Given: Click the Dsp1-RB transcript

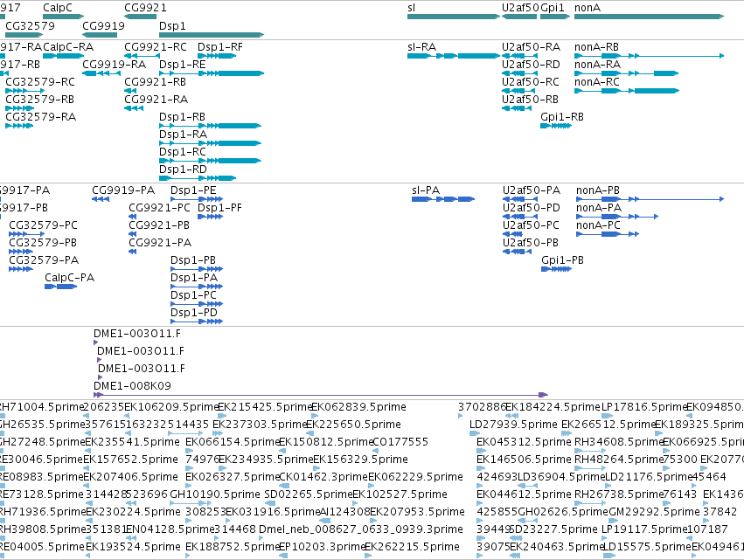Looking at the screenshot, I should [210, 126].
